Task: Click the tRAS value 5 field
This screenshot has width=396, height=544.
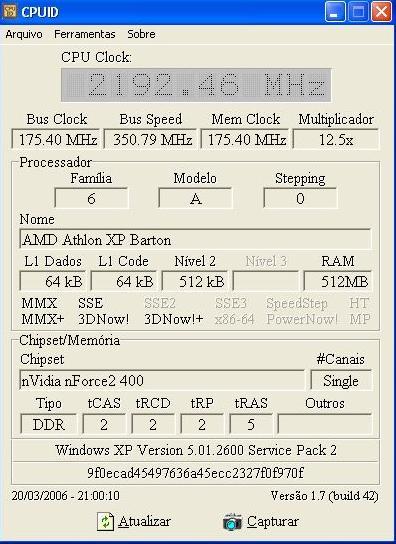Action: (251, 424)
